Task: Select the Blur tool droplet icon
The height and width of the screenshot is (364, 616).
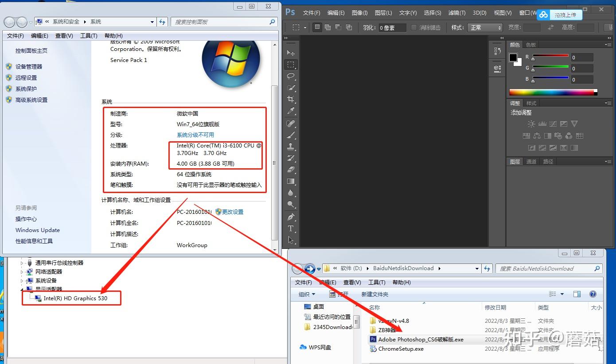Action: point(291,193)
